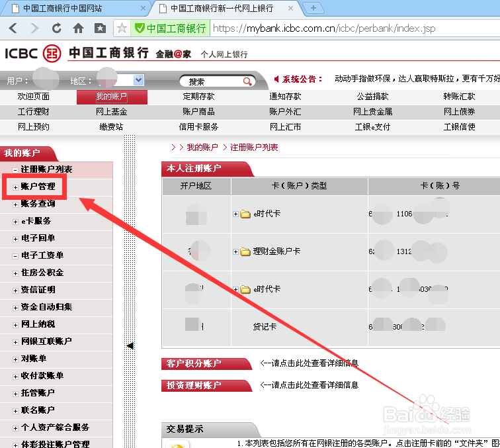Click 我的账户 in the breadcrumb
500x448 pixels.
point(202,148)
